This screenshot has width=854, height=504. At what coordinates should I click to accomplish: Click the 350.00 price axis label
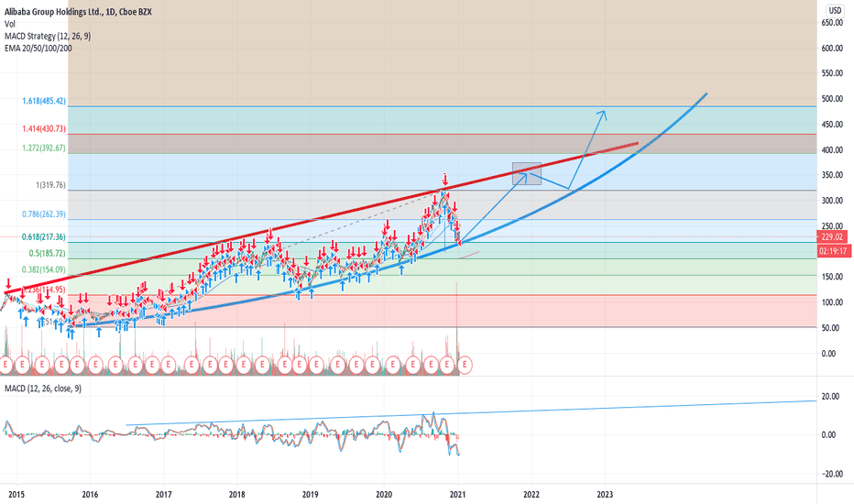pyautogui.click(x=832, y=175)
